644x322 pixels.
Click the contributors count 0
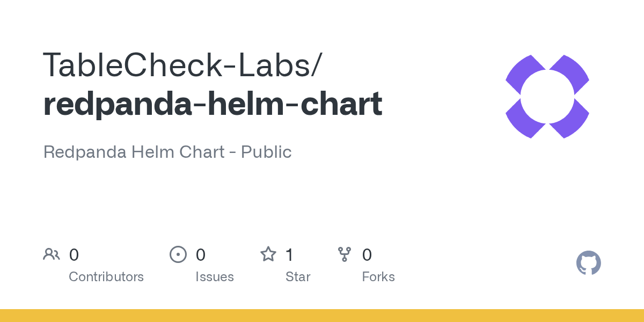pos(74,255)
